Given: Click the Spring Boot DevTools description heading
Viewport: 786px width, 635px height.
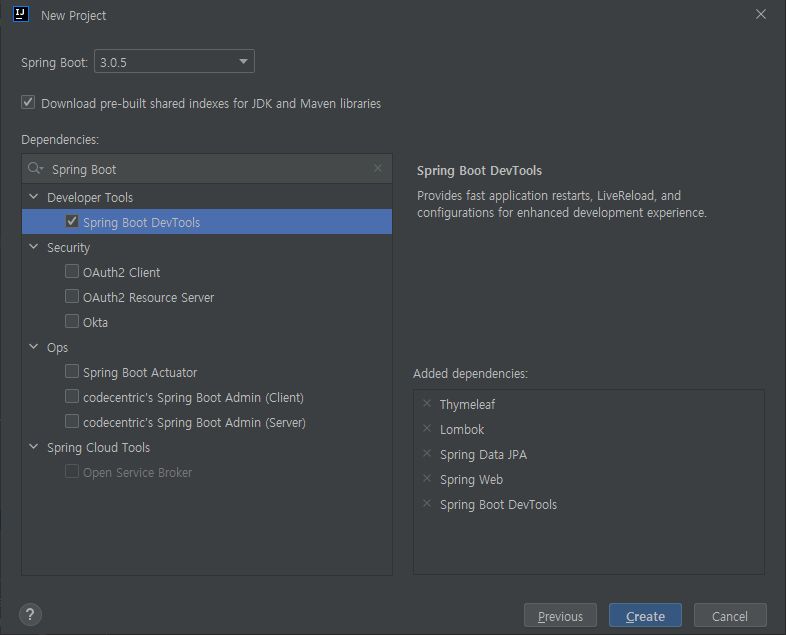Looking at the screenshot, I should pos(480,171).
